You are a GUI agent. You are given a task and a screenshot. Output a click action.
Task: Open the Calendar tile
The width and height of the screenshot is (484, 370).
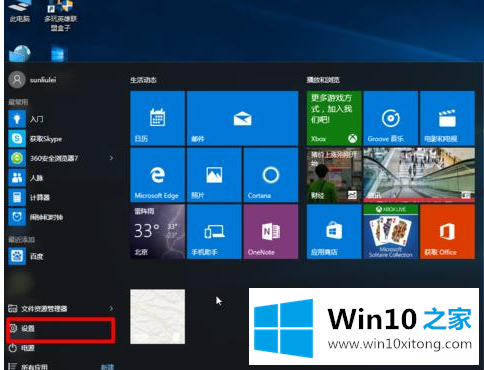(x=157, y=118)
